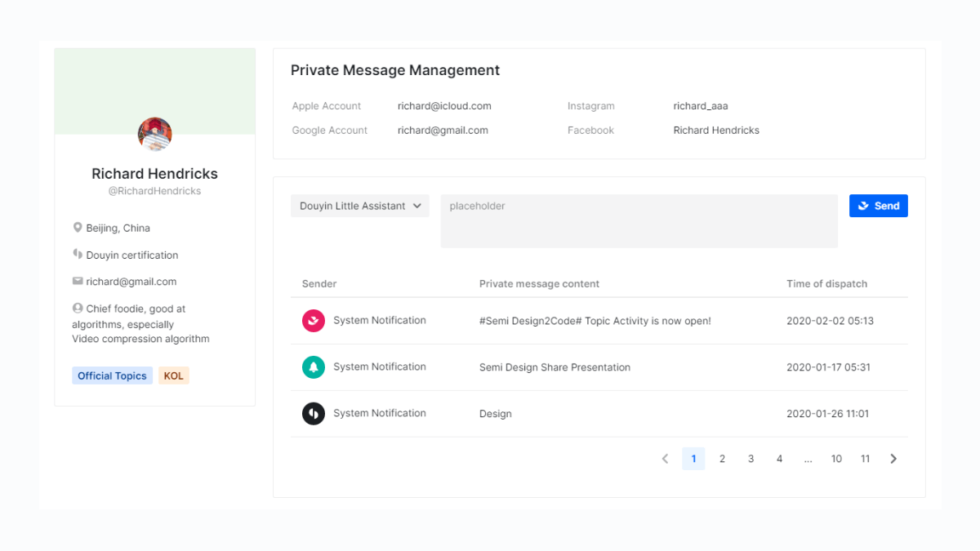
Task: Open the Semi Design Share Presentation message
Action: point(555,367)
